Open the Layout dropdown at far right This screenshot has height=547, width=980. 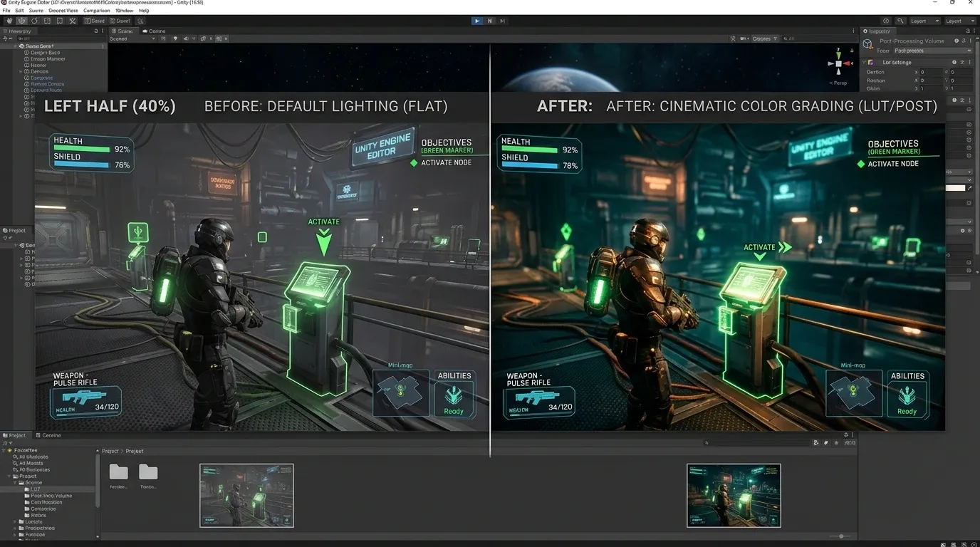[959, 21]
